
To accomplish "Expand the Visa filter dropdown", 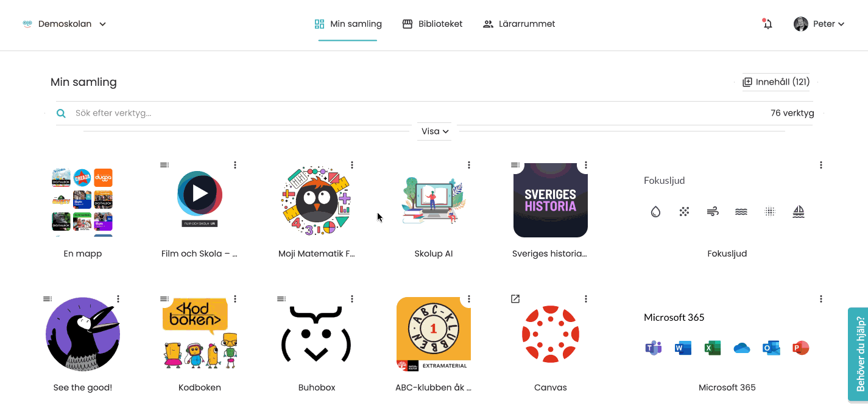I will (435, 131).
